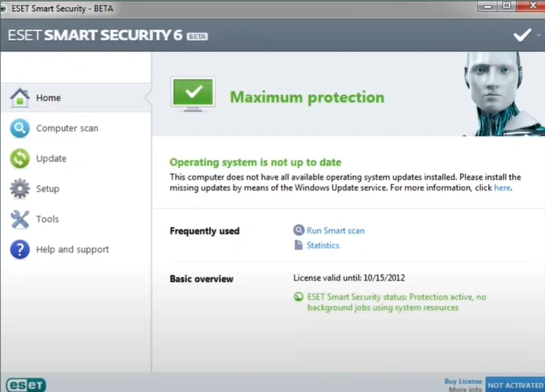
Task: Go to the Update section
Action: point(51,159)
